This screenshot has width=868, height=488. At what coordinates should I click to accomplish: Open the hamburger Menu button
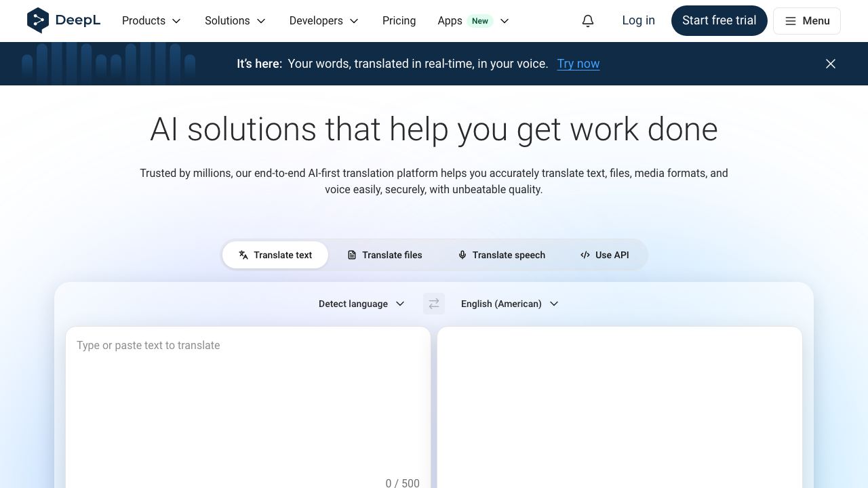pyautogui.click(x=807, y=21)
